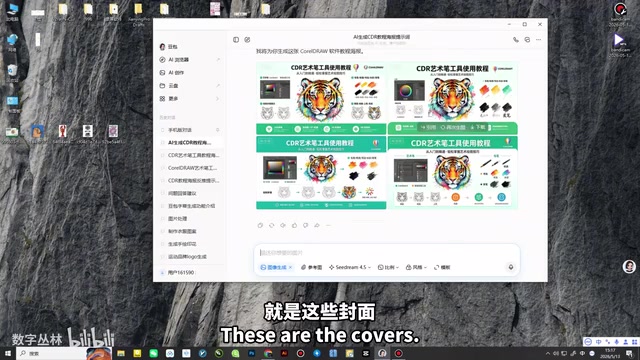Screen dimensions: 640x360
Task: Click the 参考图 reference image button
Action: [311, 267]
